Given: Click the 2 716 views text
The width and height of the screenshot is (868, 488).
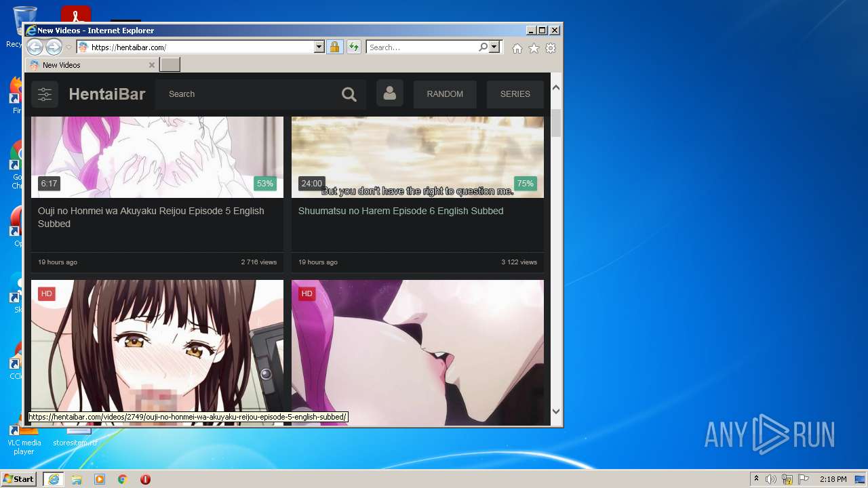Looking at the screenshot, I should [259, 262].
